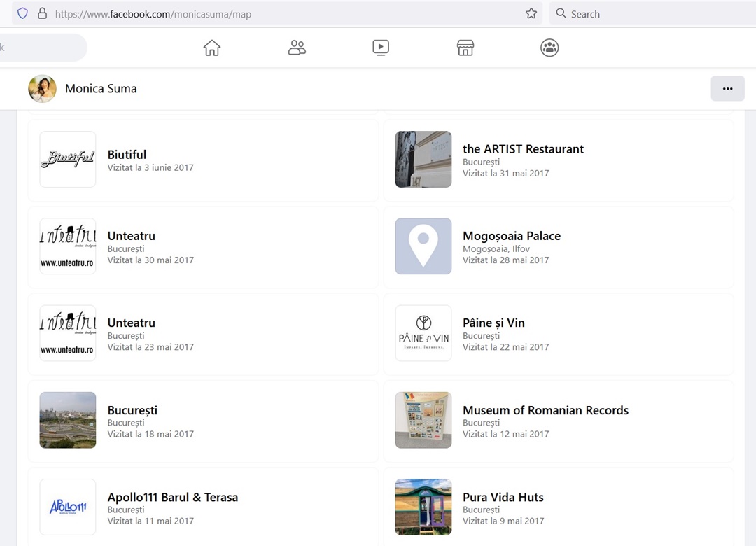Select Museum of Romanian Records entry
This screenshot has height=546, width=756.
[545, 410]
